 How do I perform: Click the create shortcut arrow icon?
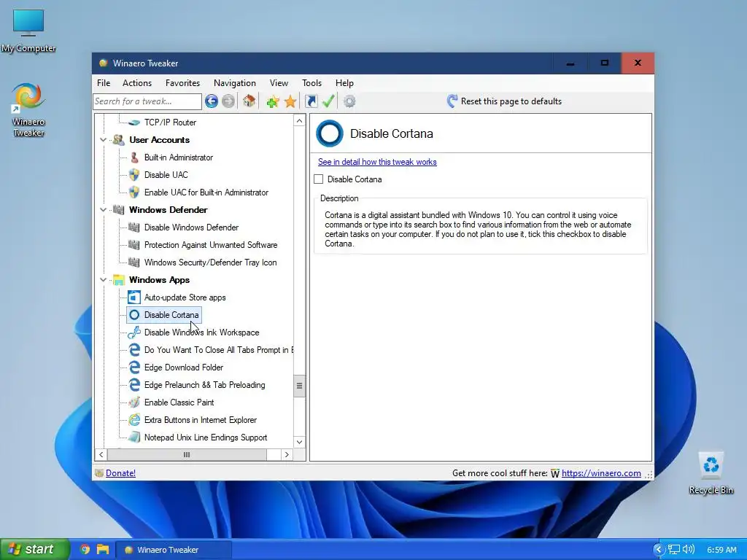point(311,101)
